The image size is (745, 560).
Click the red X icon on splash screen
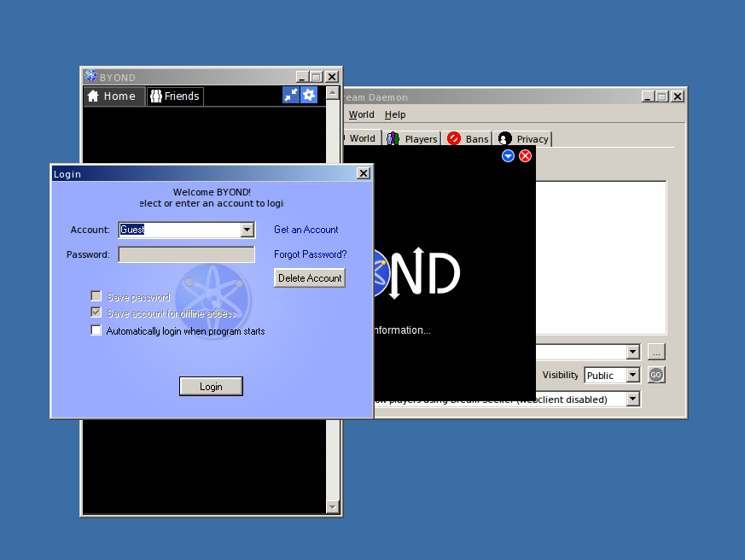525,156
